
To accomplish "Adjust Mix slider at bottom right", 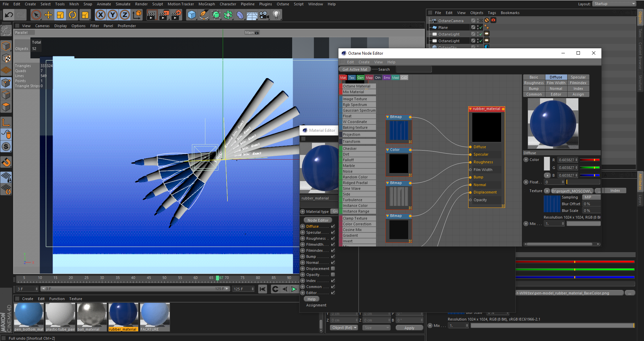I will pyautogui.click(x=553, y=326).
